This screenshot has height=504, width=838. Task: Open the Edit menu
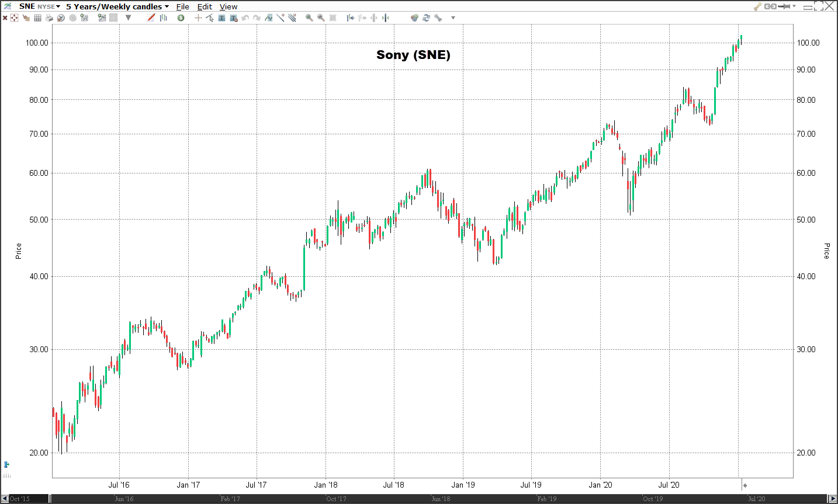point(205,6)
